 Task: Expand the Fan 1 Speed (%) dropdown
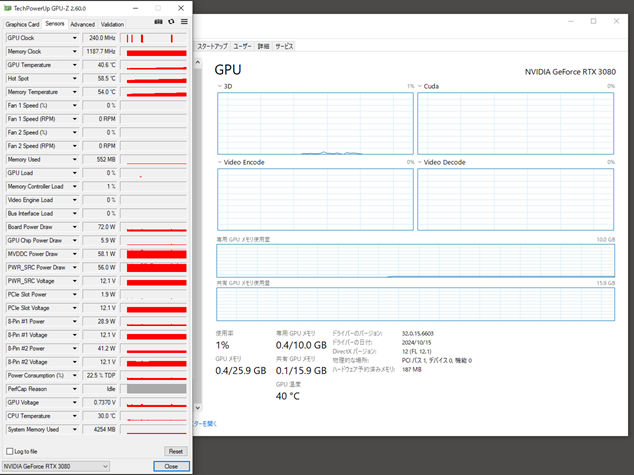pos(75,106)
